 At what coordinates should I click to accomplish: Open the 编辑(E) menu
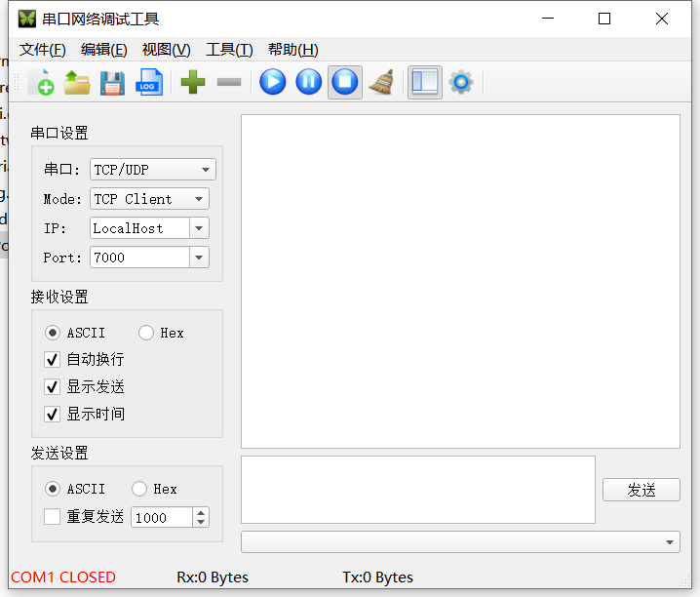coord(104,50)
